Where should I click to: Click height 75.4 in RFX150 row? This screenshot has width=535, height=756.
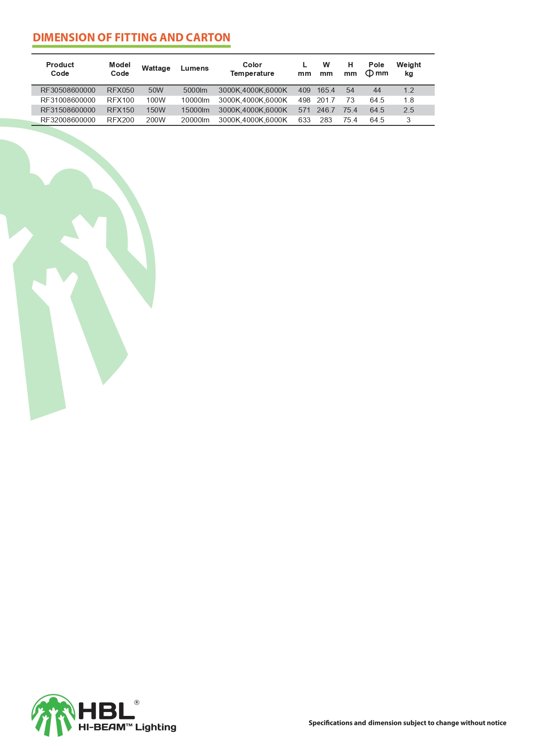pyautogui.click(x=350, y=110)
